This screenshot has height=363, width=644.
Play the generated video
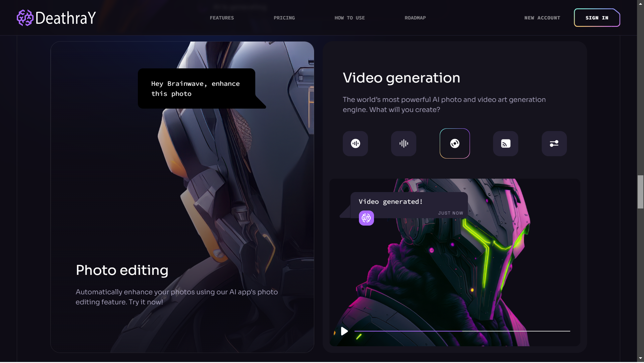coord(344,331)
